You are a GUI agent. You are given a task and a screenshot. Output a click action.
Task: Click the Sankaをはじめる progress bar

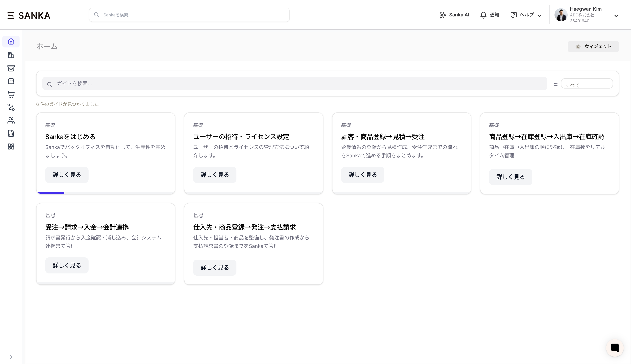(x=106, y=193)
